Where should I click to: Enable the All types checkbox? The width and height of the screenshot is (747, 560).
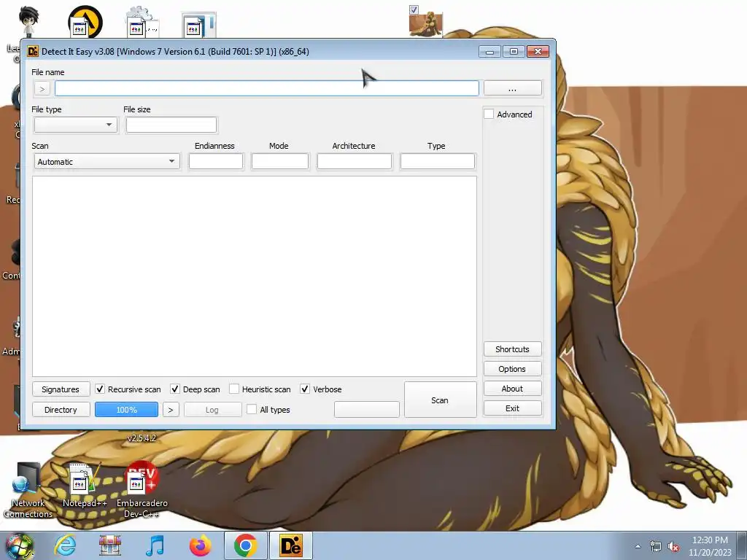(x=252, y=410)
